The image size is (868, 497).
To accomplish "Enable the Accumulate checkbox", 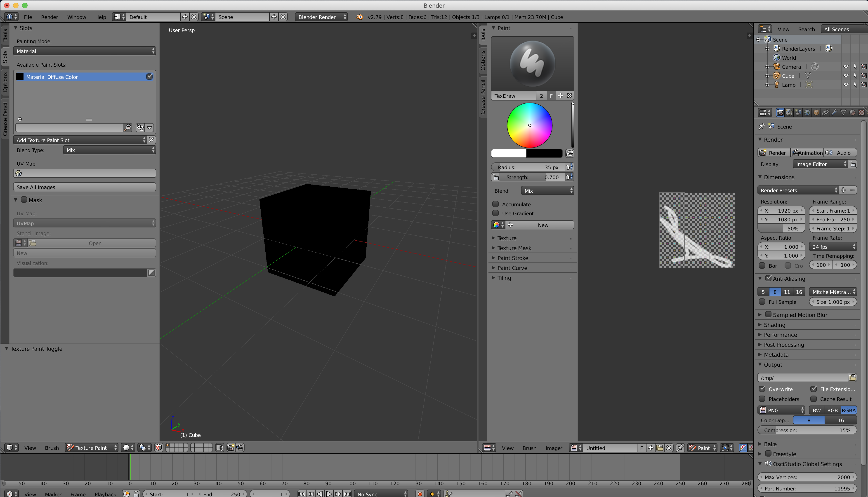I will 495,204.
